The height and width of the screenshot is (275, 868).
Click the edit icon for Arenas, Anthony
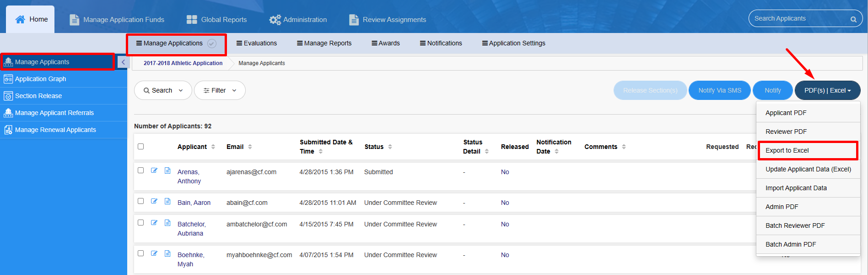[154, 170]
